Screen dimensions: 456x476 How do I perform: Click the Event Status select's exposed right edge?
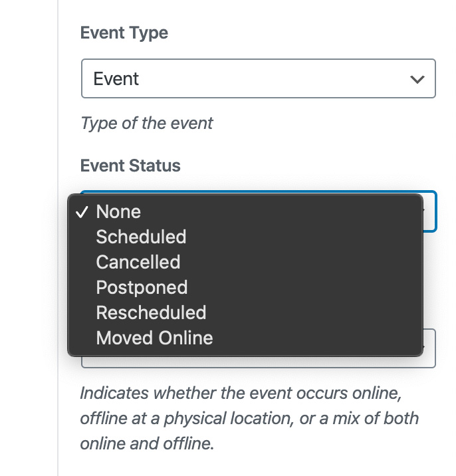(x=429, y=211)
